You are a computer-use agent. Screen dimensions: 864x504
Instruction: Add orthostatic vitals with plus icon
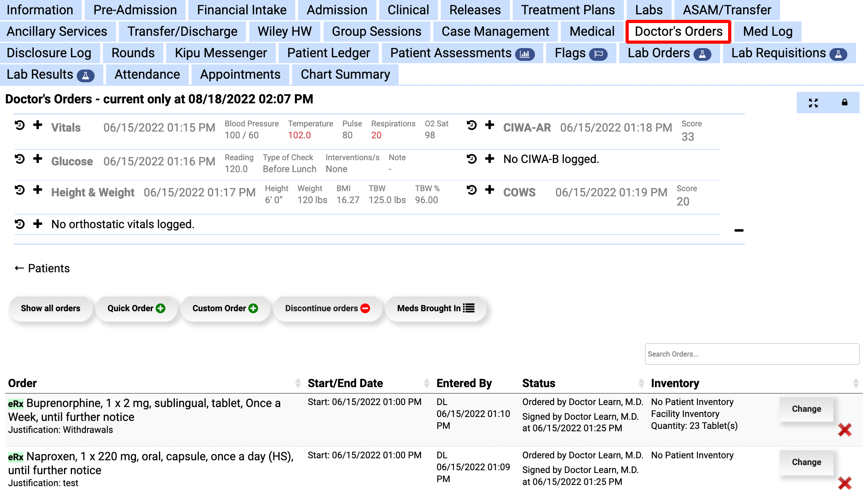[38, 224]
